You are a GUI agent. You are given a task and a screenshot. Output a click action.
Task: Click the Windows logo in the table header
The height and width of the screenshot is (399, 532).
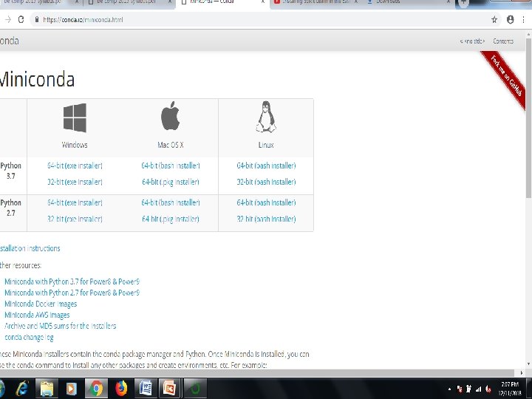pos(75,117)
